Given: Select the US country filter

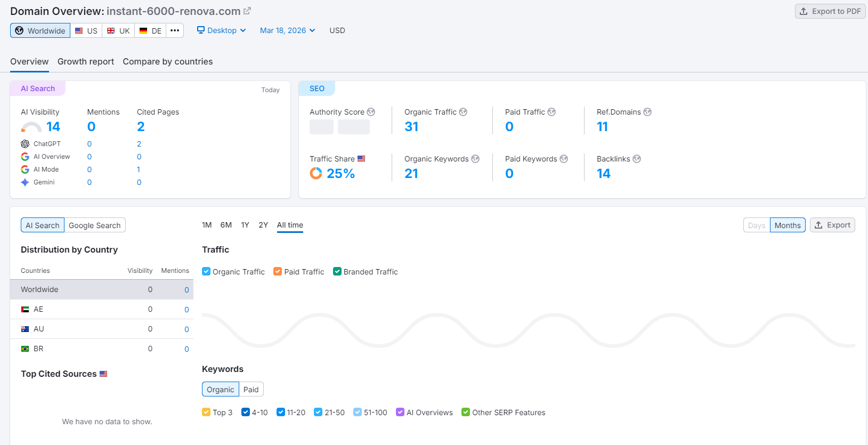Looking at the screenshot, I should pos(86,30).
